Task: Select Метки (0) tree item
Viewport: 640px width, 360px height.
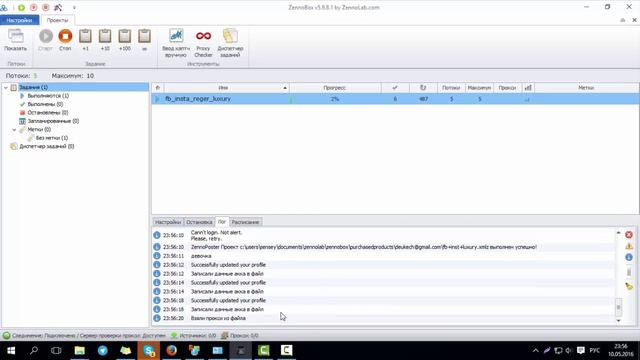Action: (x=39, y=129)
